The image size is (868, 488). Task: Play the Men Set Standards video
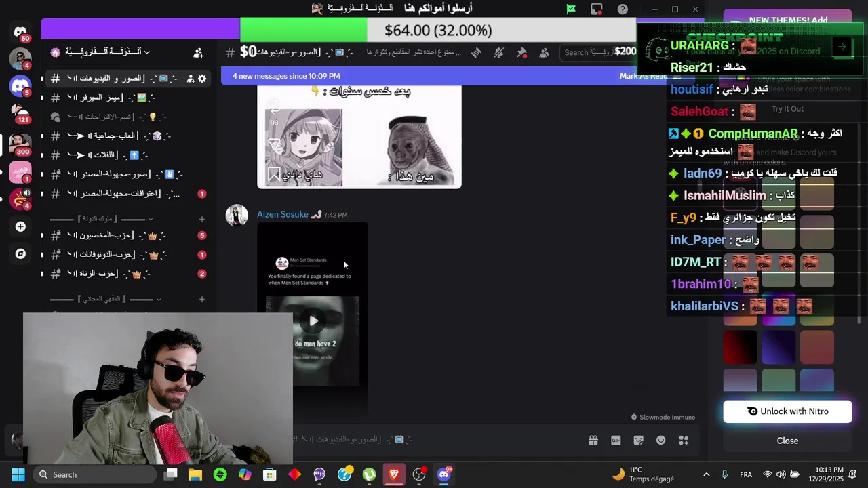(313, 321)
